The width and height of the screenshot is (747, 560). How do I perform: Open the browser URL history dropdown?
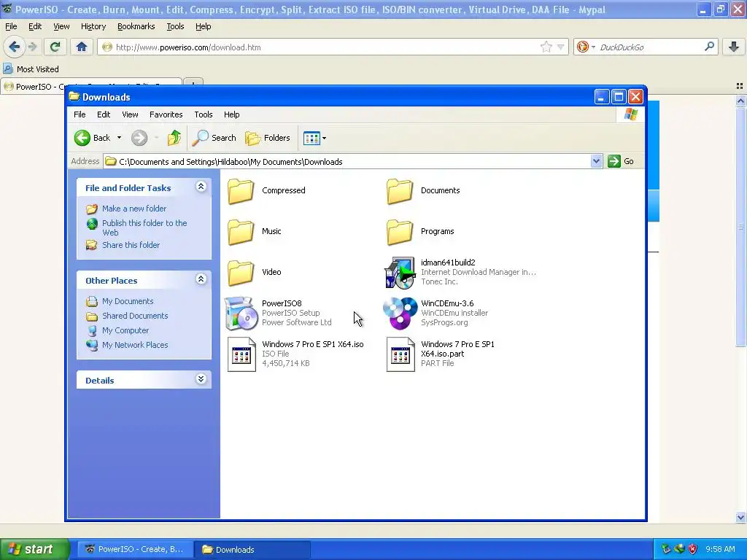point(561,47)
